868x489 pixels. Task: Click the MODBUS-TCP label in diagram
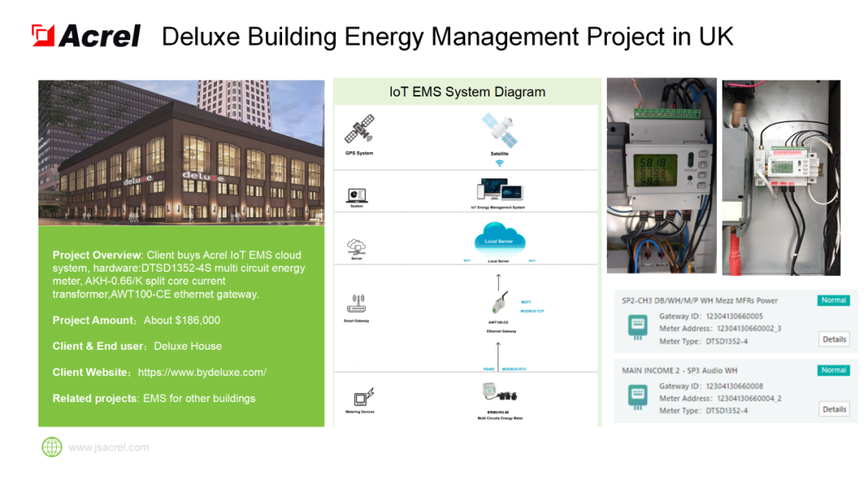tap(532, 311)
